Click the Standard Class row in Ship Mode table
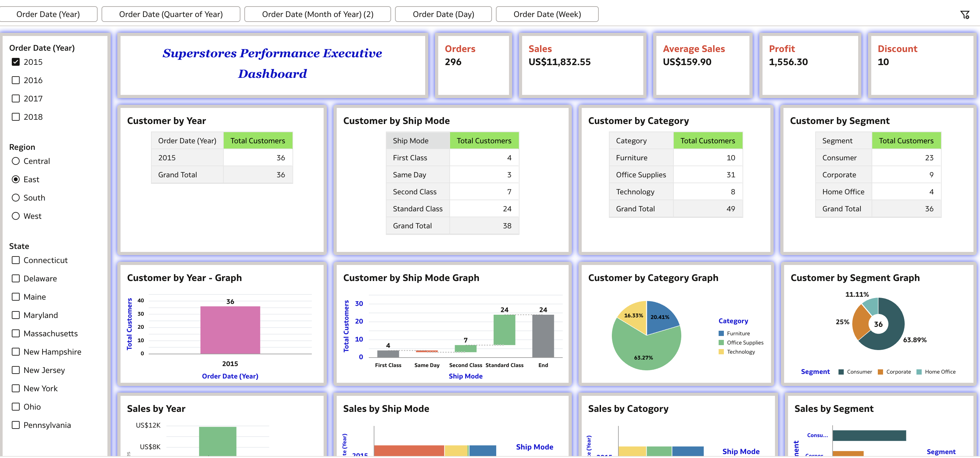Image resolution: width=980 pixels, height=458 pixels. point(417,209)
